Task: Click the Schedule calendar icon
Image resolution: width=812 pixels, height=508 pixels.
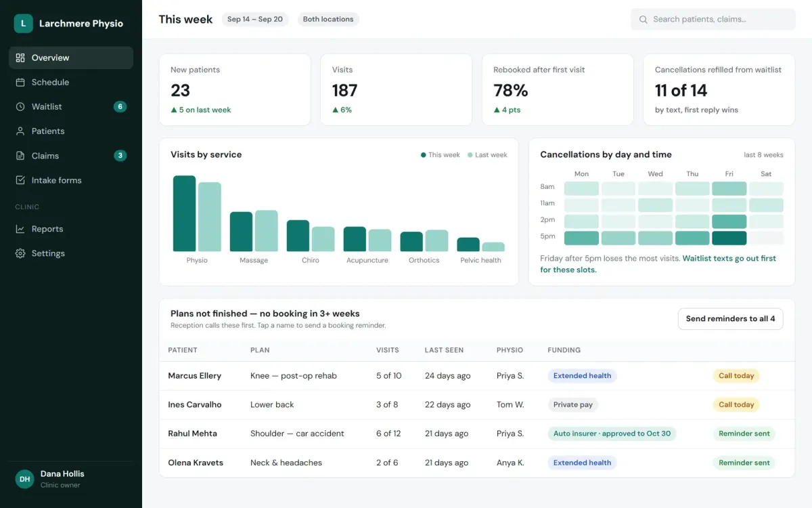Action: coord(20,82)
